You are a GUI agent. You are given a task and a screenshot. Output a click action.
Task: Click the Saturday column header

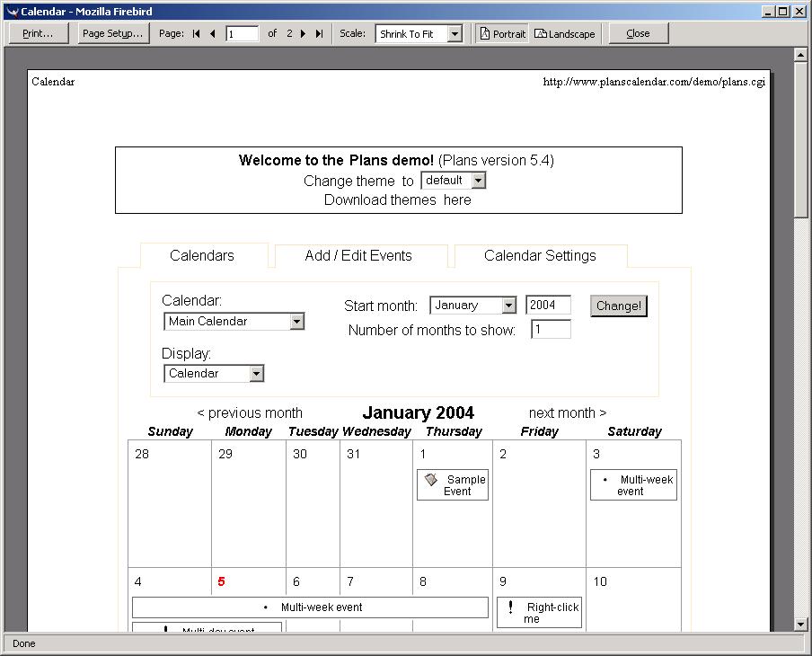coord(634,431)
